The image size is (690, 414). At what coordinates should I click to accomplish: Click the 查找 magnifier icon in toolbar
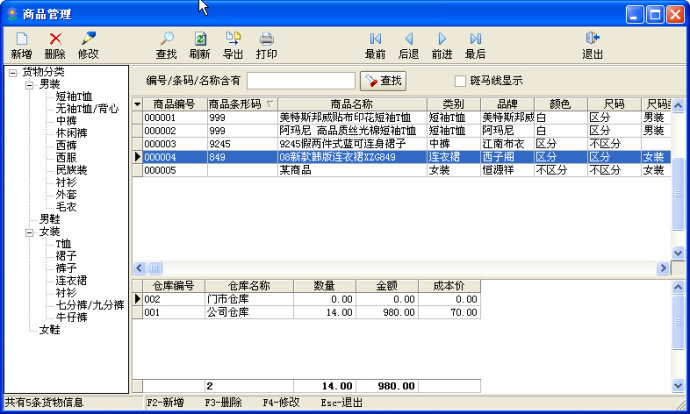(166, 39)
